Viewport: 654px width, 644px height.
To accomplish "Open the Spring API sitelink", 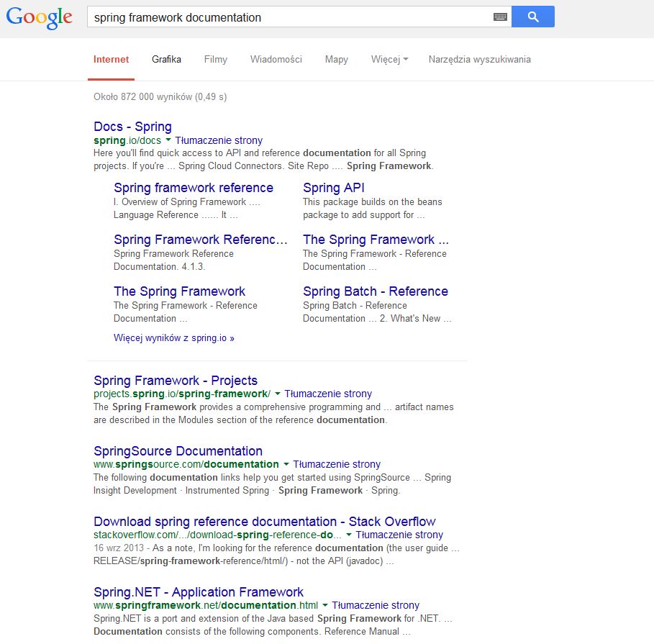I will [334, 188].
